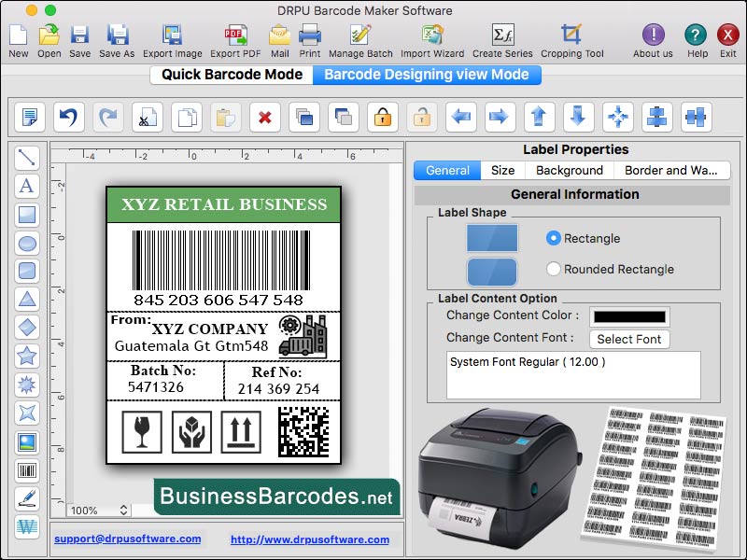Select the Burst shape tool
Viewport: 747px width, 560px height.
pos(27,385)
